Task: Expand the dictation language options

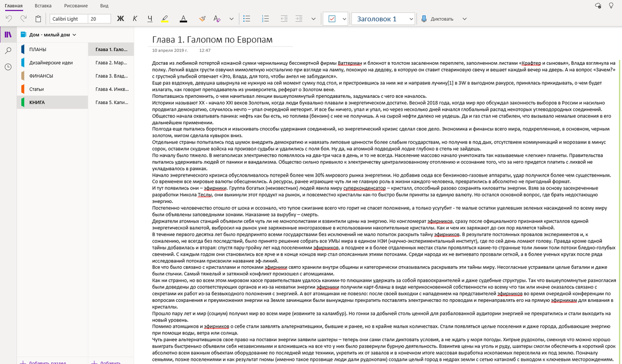Action: (464, 19)
